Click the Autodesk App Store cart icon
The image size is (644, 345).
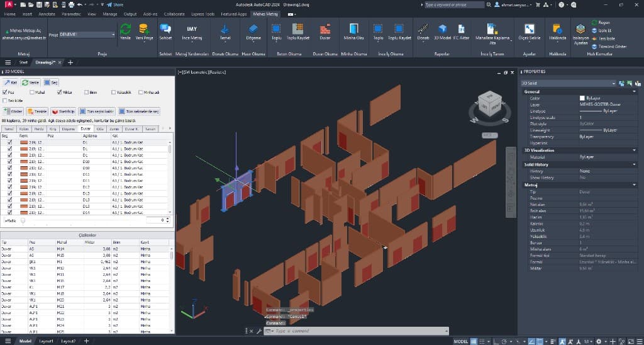537,4
